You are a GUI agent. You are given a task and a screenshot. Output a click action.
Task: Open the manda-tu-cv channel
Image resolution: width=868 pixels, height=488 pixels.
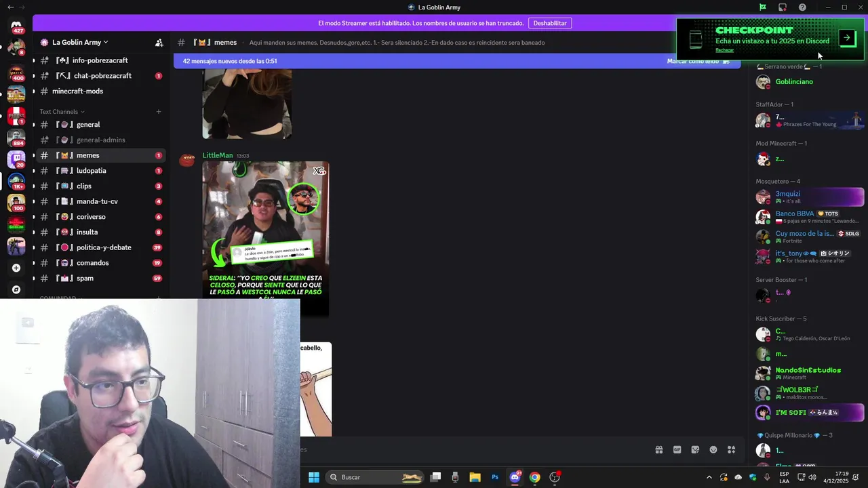coord(101,201)
